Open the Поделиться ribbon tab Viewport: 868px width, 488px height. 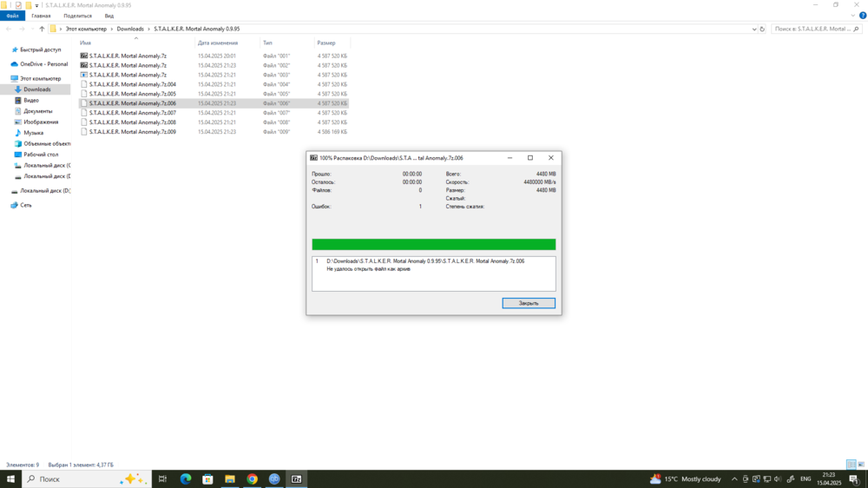tap(77, 16)
